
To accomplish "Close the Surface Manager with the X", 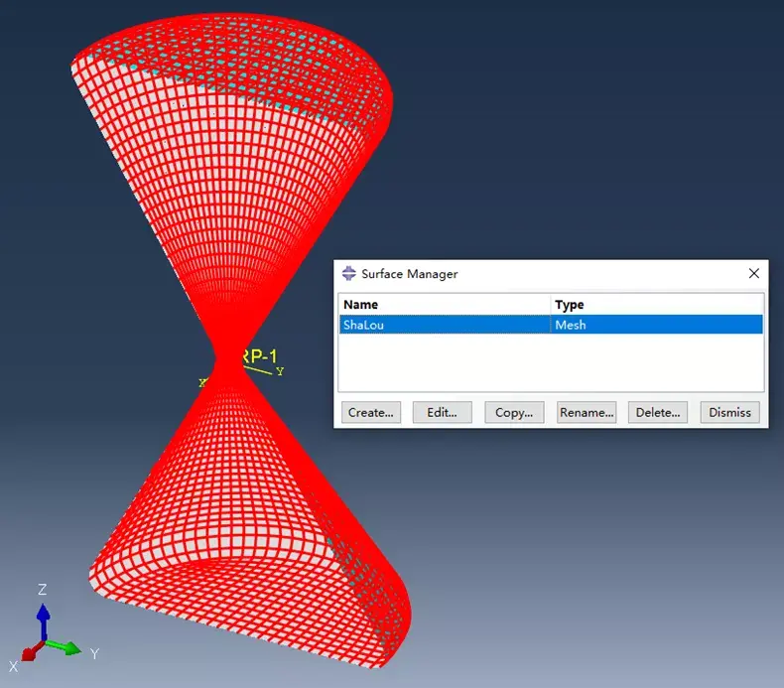I will pyautogui.click(x=754, y=273).
